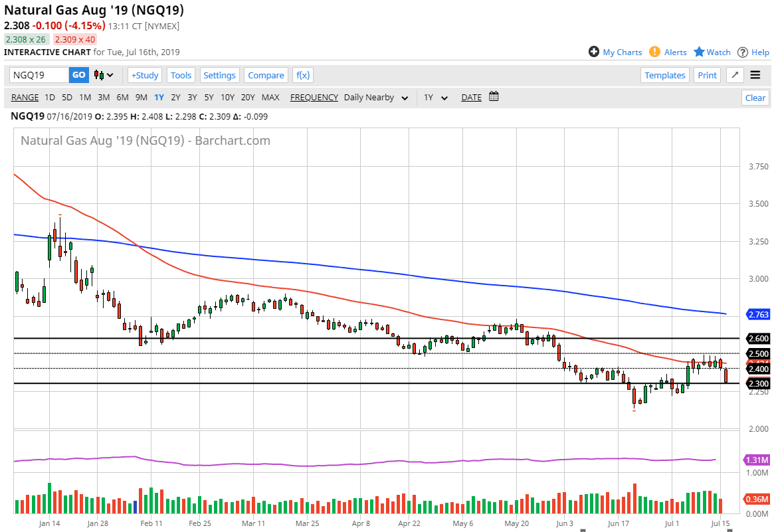The image size is (772, 532).
Task: Open the f(x) expression button
Action: point(303,75)
